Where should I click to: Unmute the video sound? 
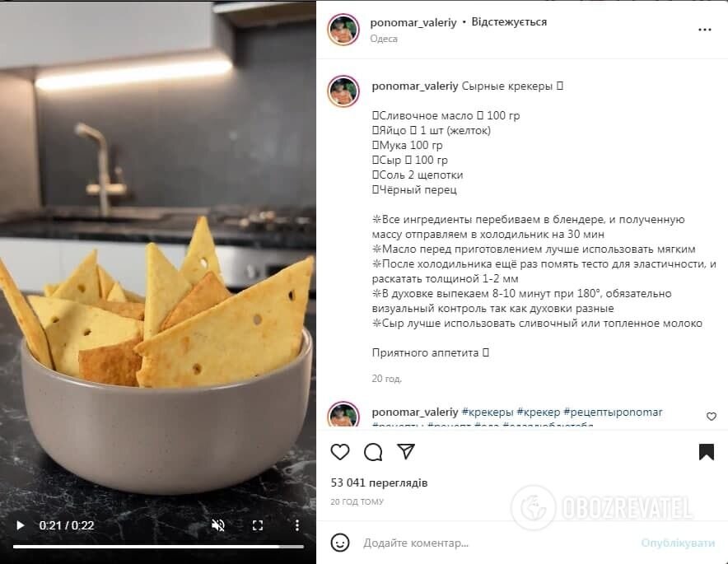tap(217, 525)
